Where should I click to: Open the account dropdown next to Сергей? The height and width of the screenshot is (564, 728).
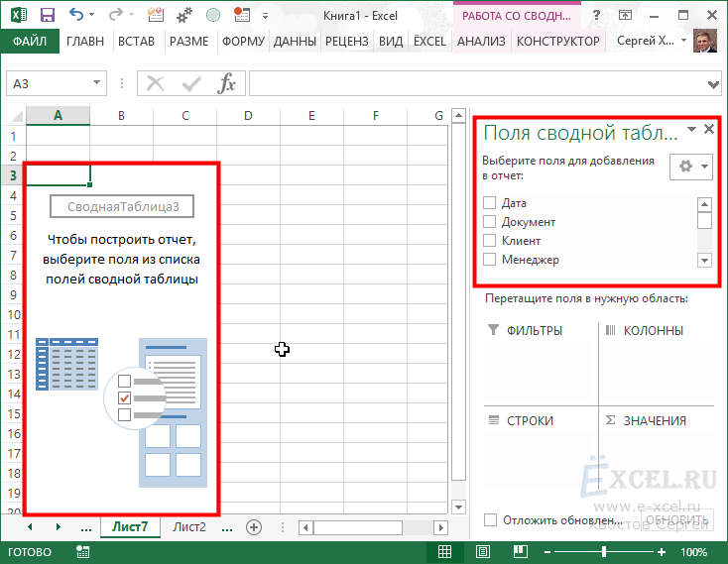point(684,41)
